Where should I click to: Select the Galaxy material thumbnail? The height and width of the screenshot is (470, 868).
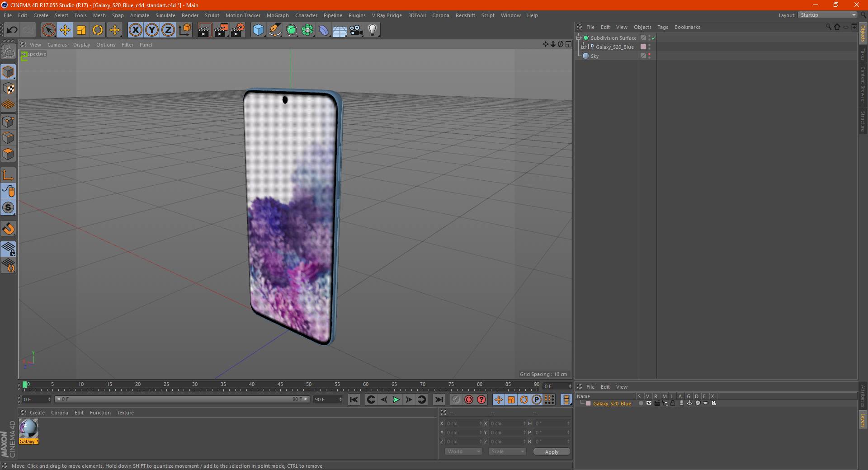pos(28,428)
